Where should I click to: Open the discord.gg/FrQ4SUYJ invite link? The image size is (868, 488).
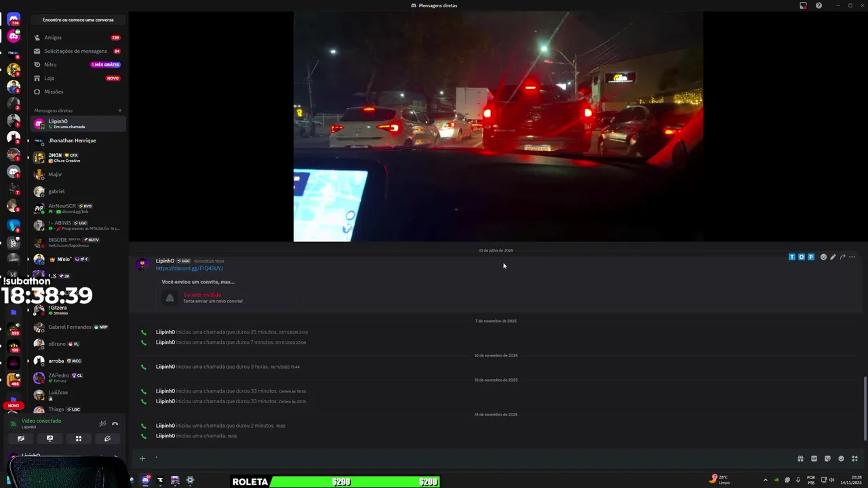tap(189, 268)
